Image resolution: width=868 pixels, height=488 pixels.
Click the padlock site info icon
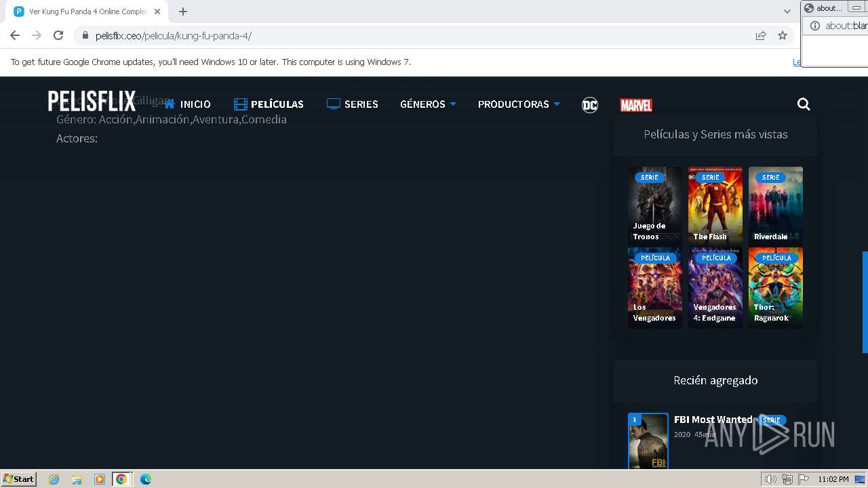pyautogui.click(x=85, y=36)
